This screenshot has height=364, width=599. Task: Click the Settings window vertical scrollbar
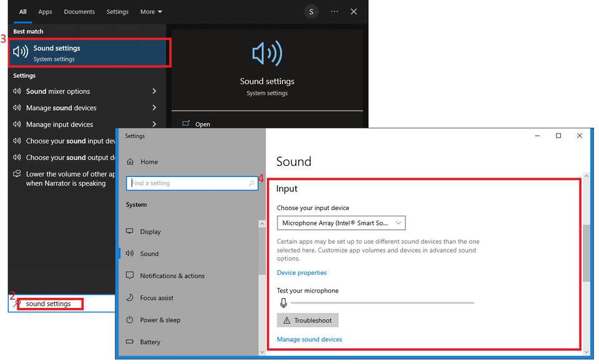tap(586, 252)
